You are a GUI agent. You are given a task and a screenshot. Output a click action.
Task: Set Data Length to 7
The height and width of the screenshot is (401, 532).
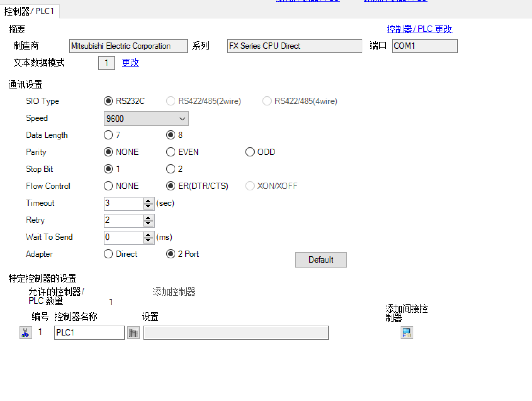tap(108, 135)
